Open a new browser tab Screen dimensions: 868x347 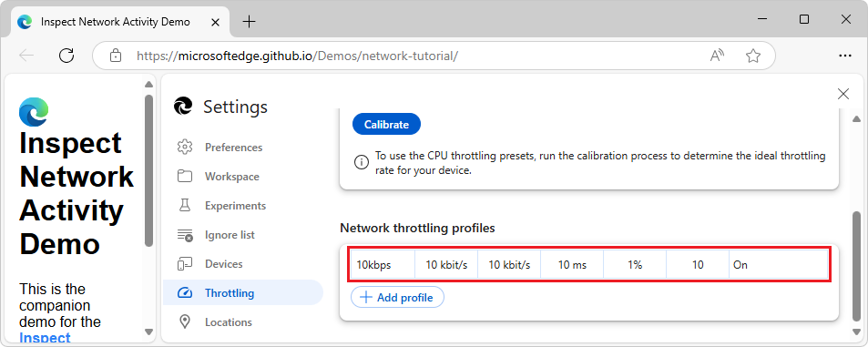[250, 22]
